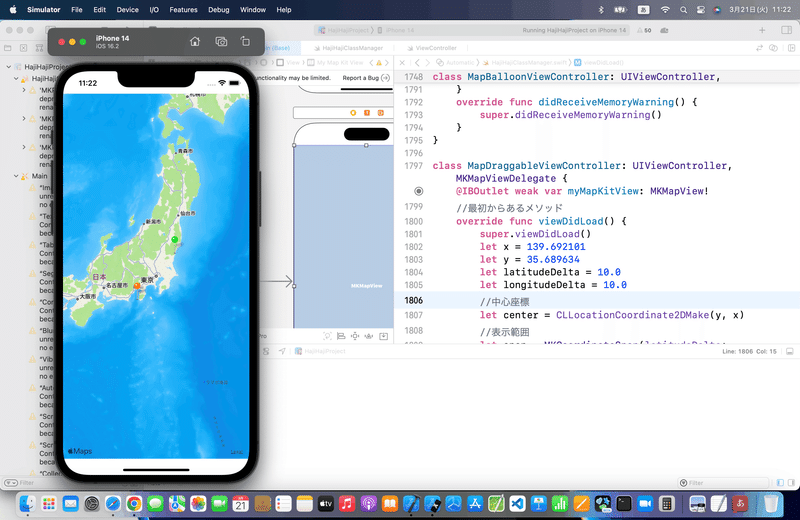Open the Debug menu

(x=219, y=10)
